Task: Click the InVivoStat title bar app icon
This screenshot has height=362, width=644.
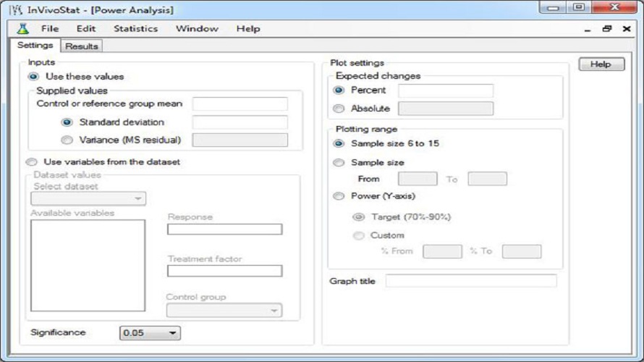Action: [x=16, y=10]
